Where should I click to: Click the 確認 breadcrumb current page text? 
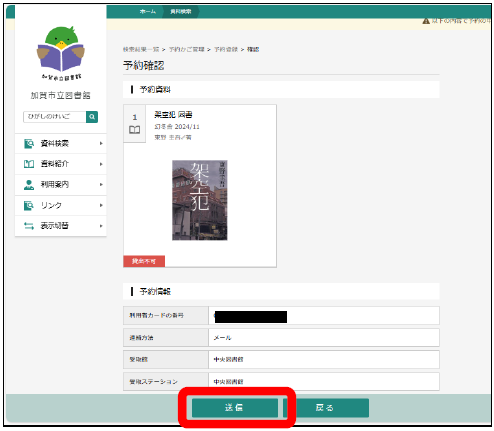pos(253,50)
